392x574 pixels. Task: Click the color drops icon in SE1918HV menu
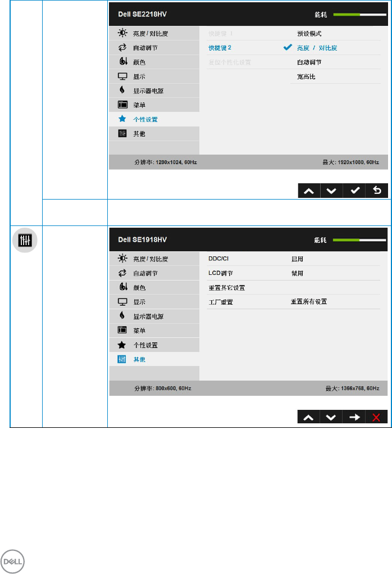[123, 287]
